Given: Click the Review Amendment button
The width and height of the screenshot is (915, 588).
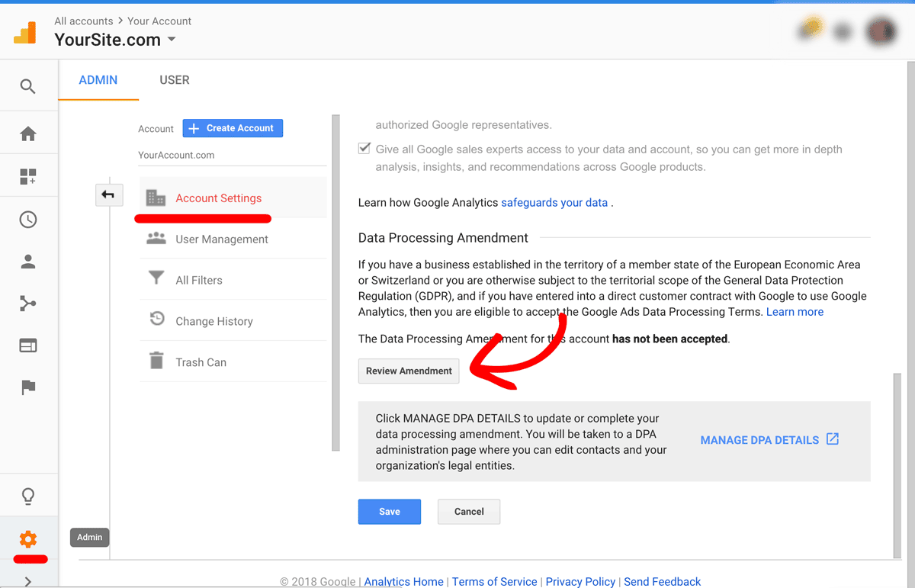Looking at the screenshot, I should click(x=409, y=371).
